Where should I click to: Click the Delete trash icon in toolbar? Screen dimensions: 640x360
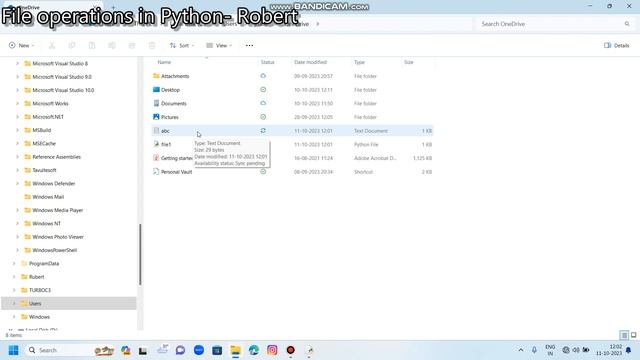[x=152, y=45]
